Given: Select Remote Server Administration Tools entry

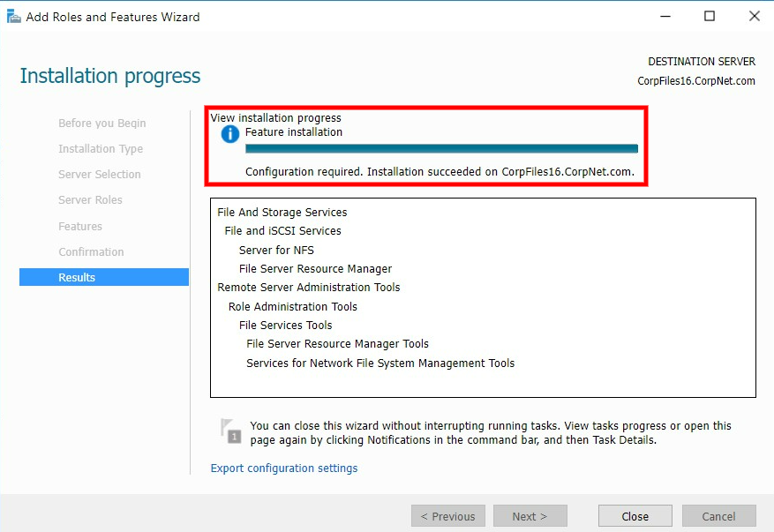Looking at the screenshot, I should coord(308,287).
